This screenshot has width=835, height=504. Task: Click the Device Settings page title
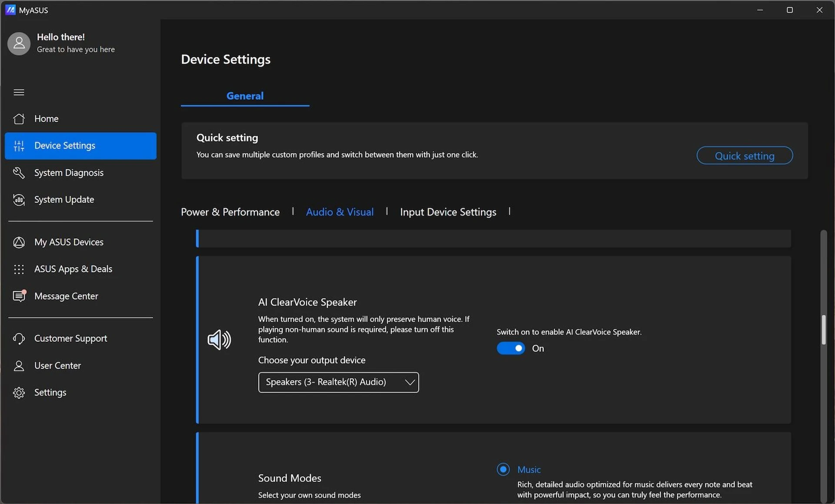tap(226, 59)
